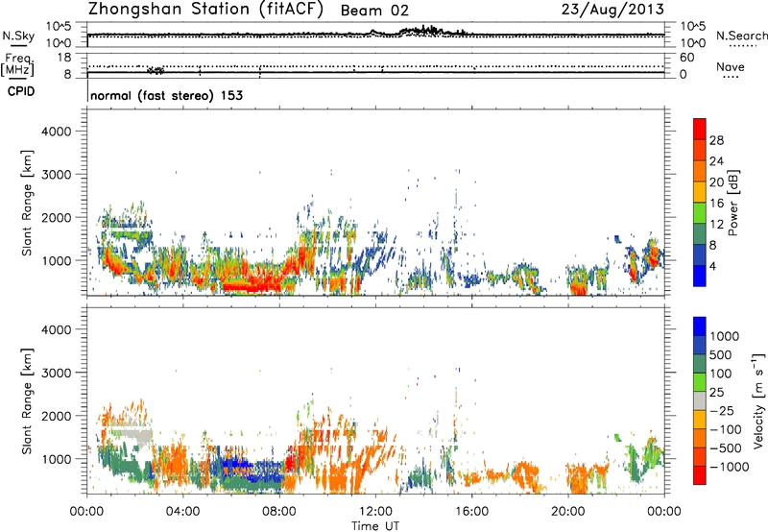Click 'Slant Range [km]' label of power panel
768x532 pixels.
(27, 203)
